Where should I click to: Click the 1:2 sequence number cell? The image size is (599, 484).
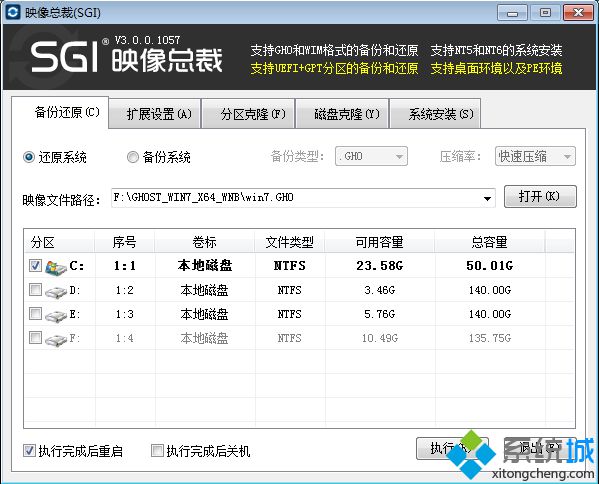click(125, 290)
